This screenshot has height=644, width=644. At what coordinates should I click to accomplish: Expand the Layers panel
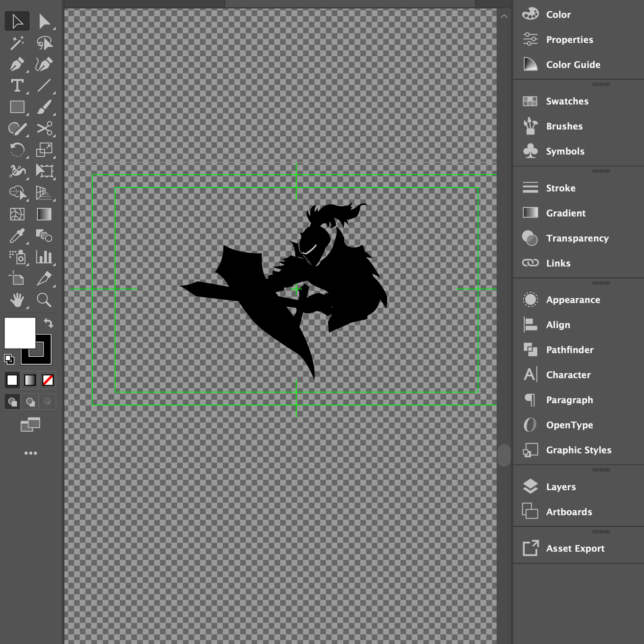(x=561, y=487)
